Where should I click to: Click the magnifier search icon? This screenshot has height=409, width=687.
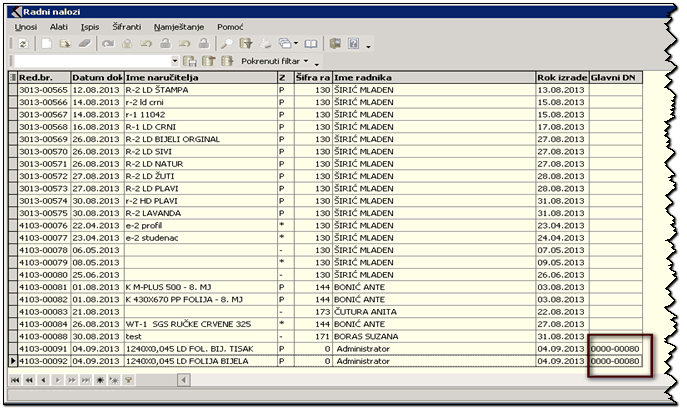pyautogui.click(x=227, y=45)
